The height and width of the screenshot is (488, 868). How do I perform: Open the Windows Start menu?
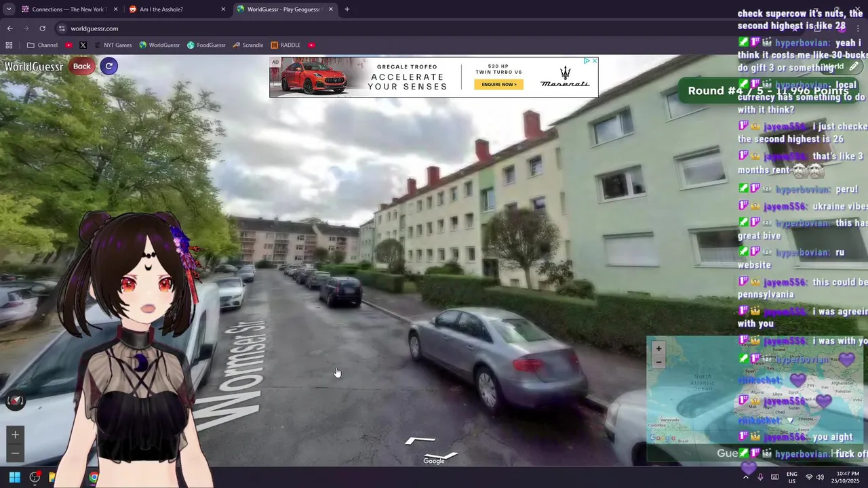coord(14,477)
